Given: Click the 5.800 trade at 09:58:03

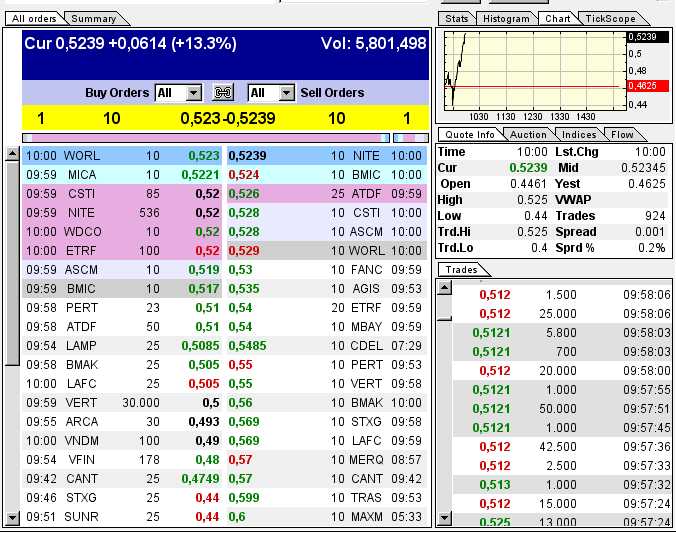Looking at the screenshot, I should coord(562,332).
